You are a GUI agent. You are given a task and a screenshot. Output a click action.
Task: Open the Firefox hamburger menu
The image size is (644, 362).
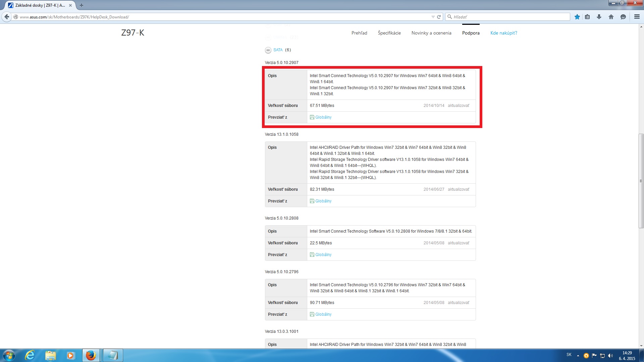(637, 17)
